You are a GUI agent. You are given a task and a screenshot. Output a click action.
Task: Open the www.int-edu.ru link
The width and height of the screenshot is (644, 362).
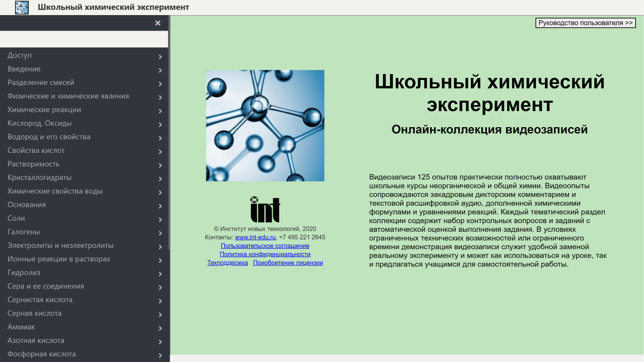click(x=255, y=237)
